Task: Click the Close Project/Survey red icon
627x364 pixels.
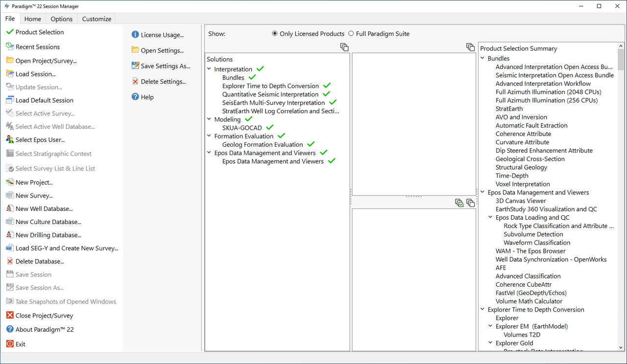Action: coord(10,316)
